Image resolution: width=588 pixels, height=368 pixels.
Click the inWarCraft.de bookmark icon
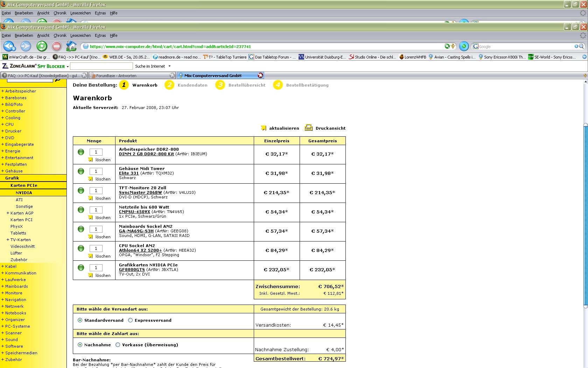coord(5,57)
